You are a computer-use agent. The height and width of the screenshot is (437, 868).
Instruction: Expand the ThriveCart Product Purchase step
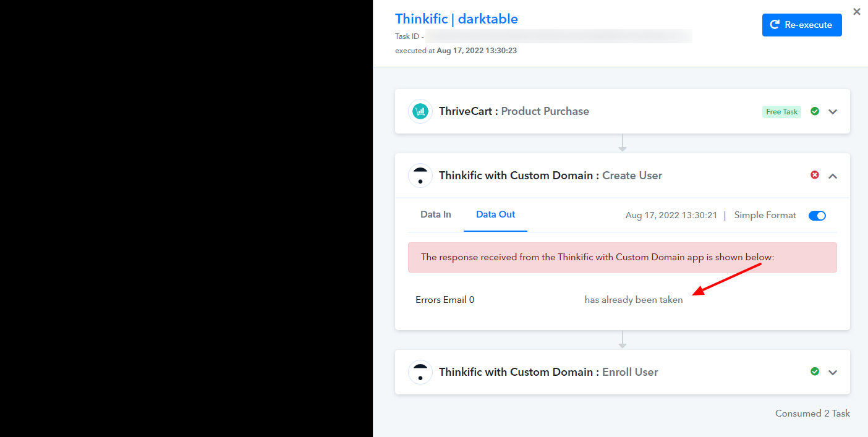pos(833,112)
